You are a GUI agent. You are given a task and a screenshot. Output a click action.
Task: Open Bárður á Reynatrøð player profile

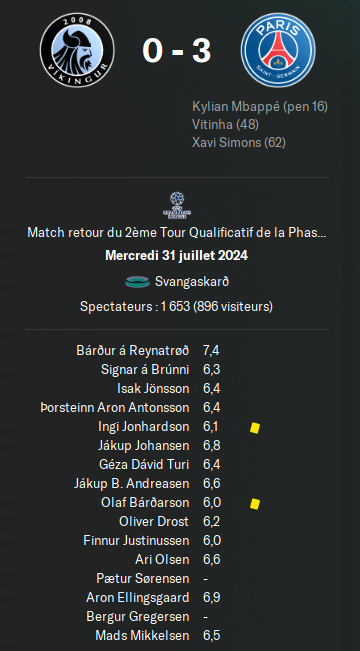click(x=133, y=350)
